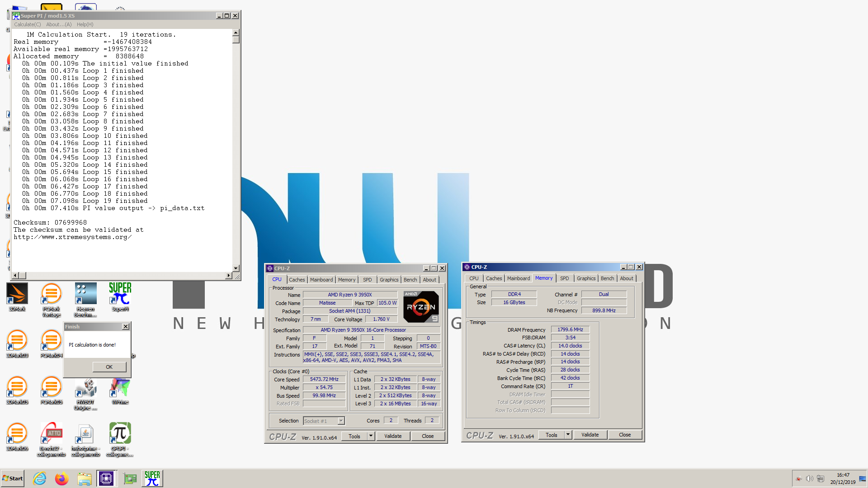This screenshot has width=868, height=488.
Task: Switch to Caches tab in right CPU-Z
Action: point(494,278)
